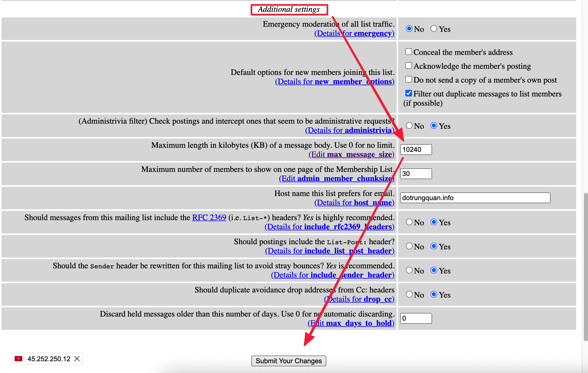Close the 45.252.250.12 IP badge
The width and height of the screenshot is (588, 373).
pos(77,359)
